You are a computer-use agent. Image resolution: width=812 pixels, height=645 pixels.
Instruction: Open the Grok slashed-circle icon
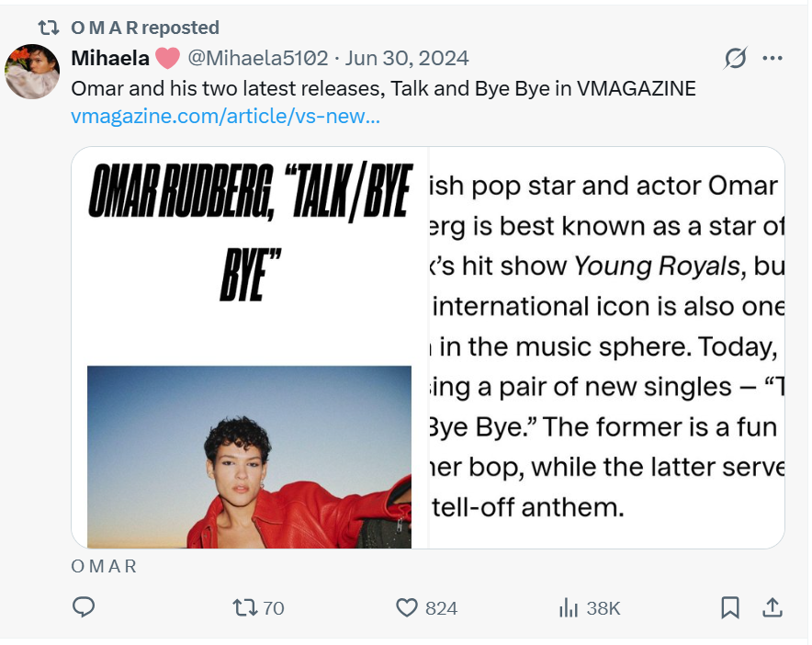tap(735, 59)
